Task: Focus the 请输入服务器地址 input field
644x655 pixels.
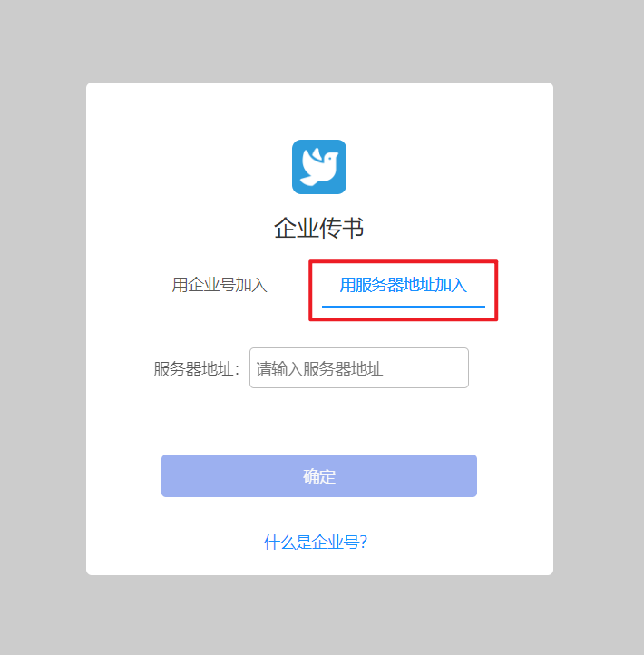Action: click(359, 367)
